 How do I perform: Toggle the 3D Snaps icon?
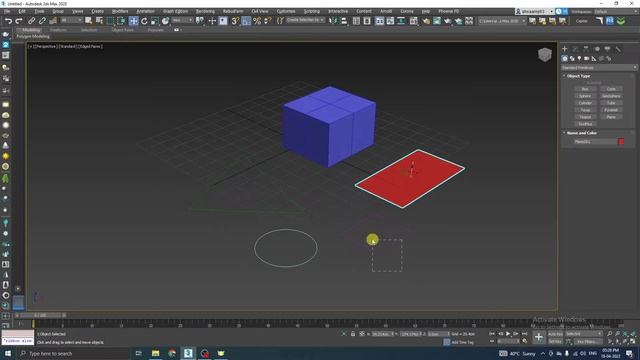click(x=235, y=21)
